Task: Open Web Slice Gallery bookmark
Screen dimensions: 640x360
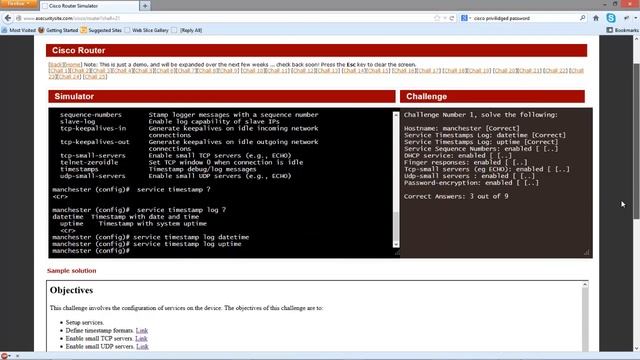Action: 146,30
